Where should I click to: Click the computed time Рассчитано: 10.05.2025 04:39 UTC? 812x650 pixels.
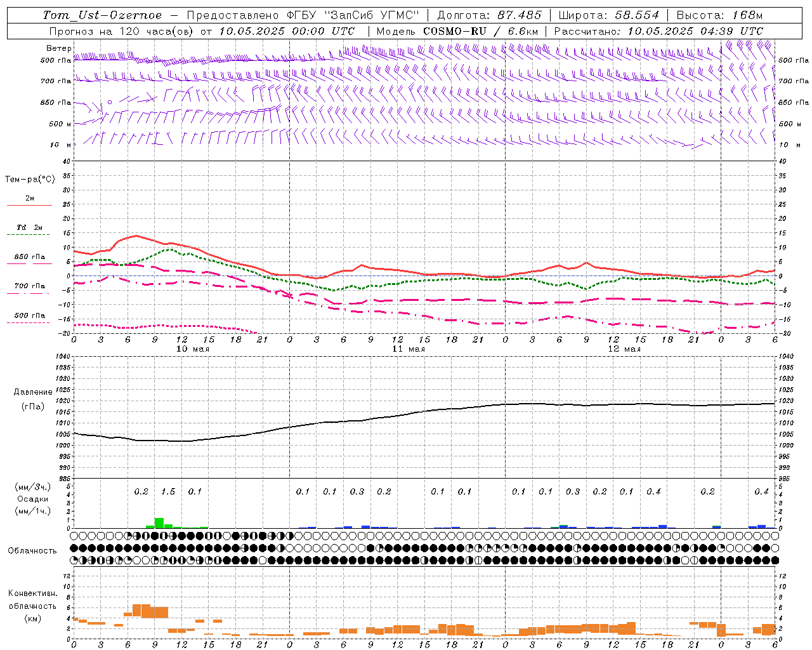pos(658,31)
